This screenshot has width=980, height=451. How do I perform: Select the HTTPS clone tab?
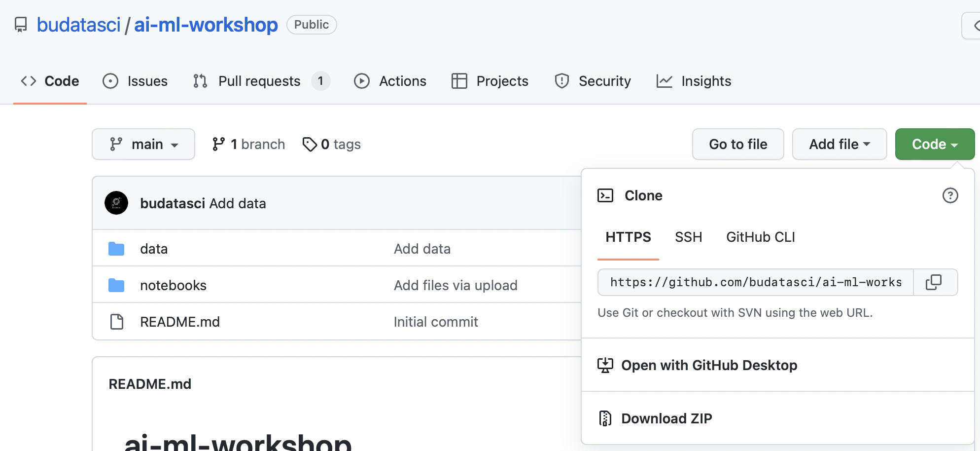628,237
